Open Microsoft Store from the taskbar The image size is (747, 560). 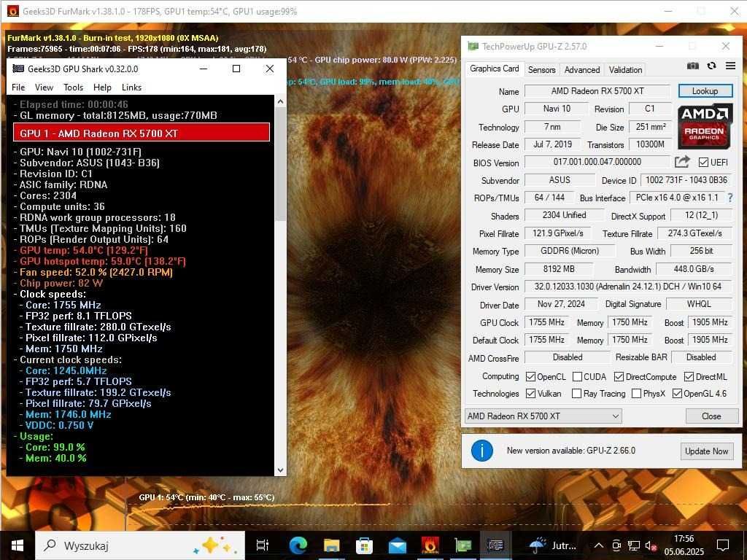[365, 545]
